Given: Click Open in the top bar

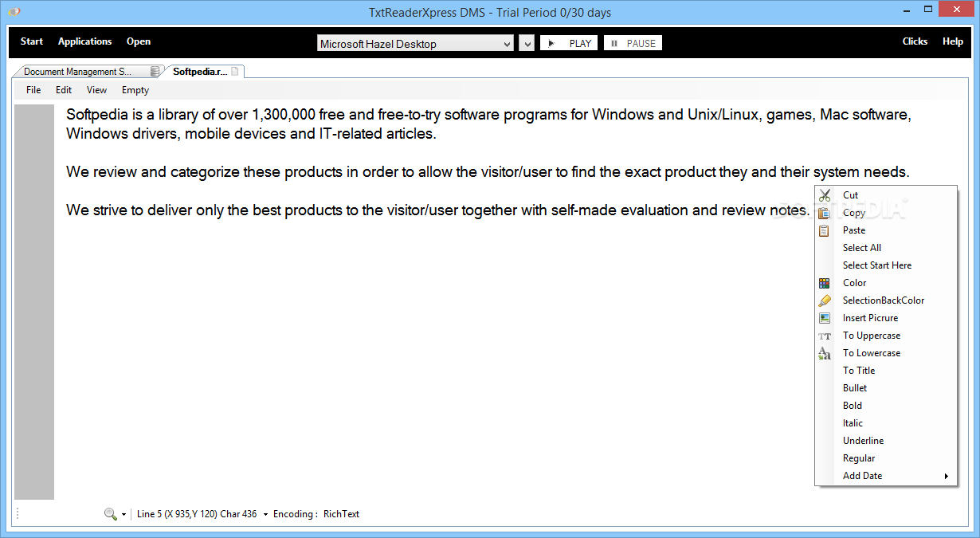Looking at the screenshot, I should (139, 41).
